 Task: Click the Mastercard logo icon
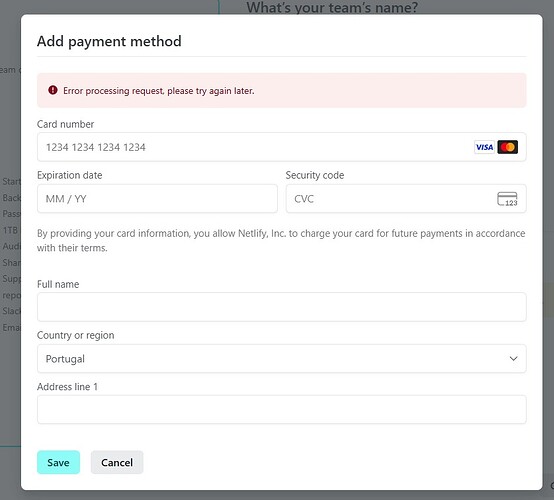[508, 147]
